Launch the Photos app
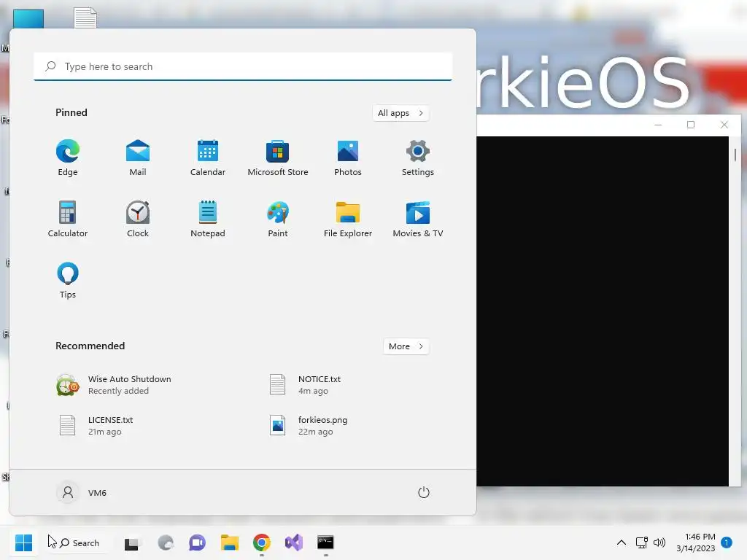Viewport: 747px width, 560px height. pyautogui.click(x=348, y=158)
